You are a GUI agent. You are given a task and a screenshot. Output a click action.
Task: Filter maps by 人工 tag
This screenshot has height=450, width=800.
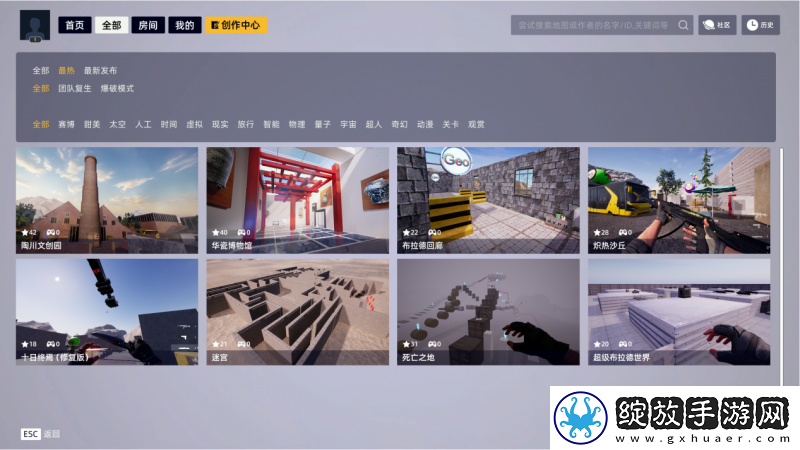click(143, 124)
